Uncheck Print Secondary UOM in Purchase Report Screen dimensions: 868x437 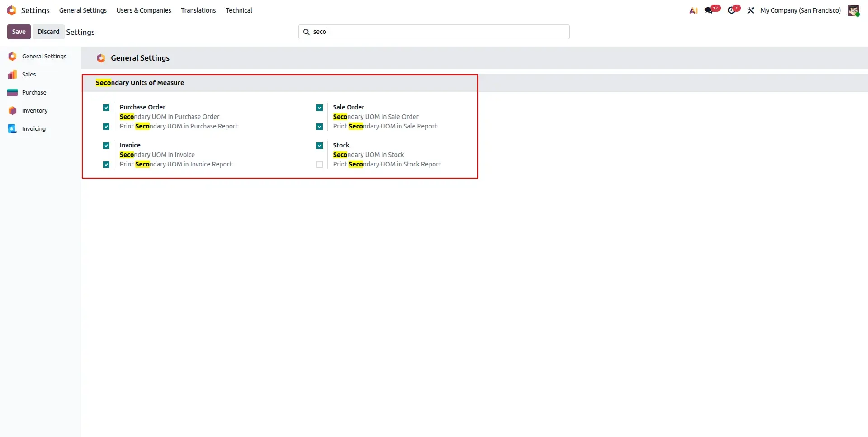point(106,127)
